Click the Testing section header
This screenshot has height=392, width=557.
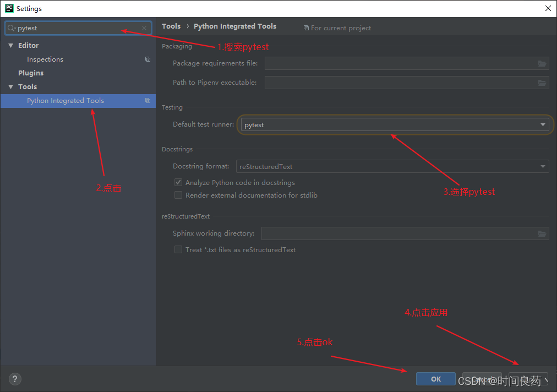pyautogui.click(x=172, y=107)
